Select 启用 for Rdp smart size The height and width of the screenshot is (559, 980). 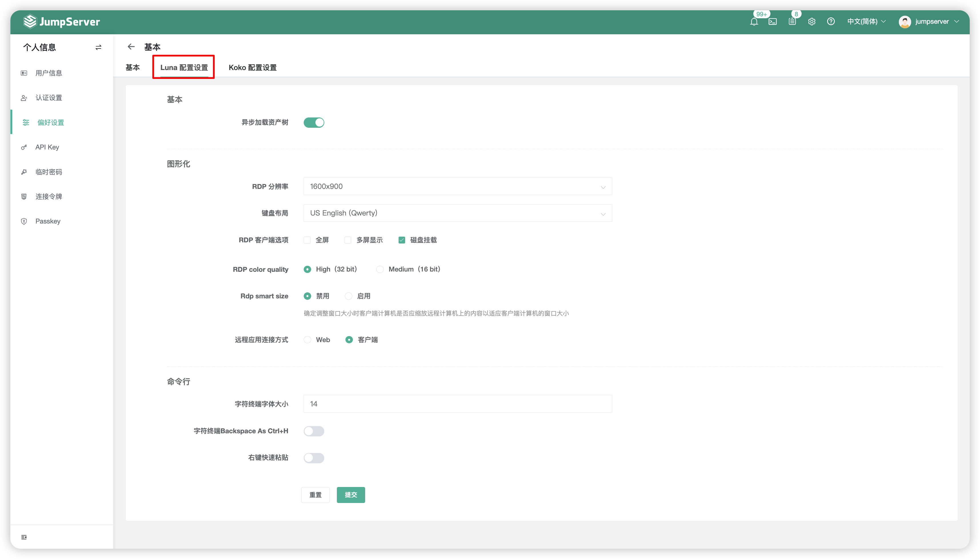(x=348, y=296)
